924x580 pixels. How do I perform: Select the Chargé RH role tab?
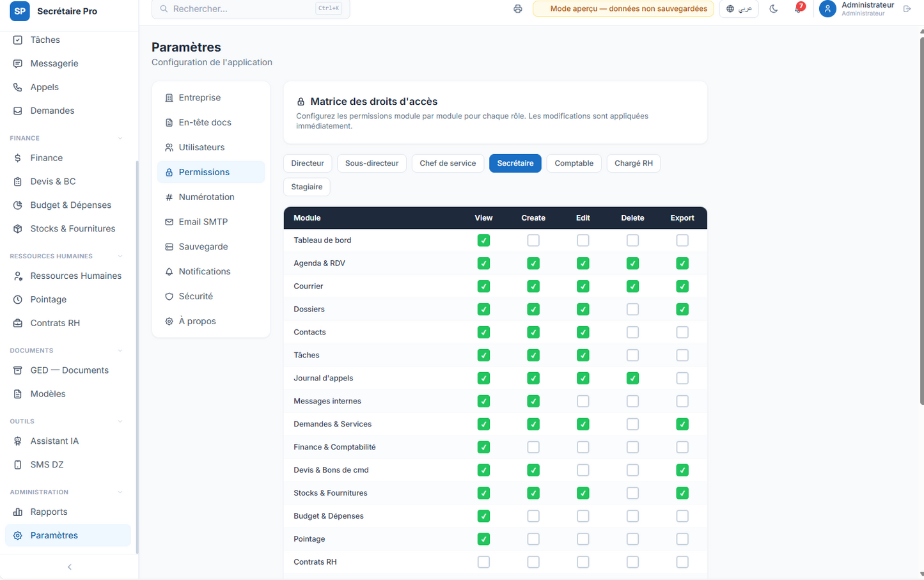point(634,164)
